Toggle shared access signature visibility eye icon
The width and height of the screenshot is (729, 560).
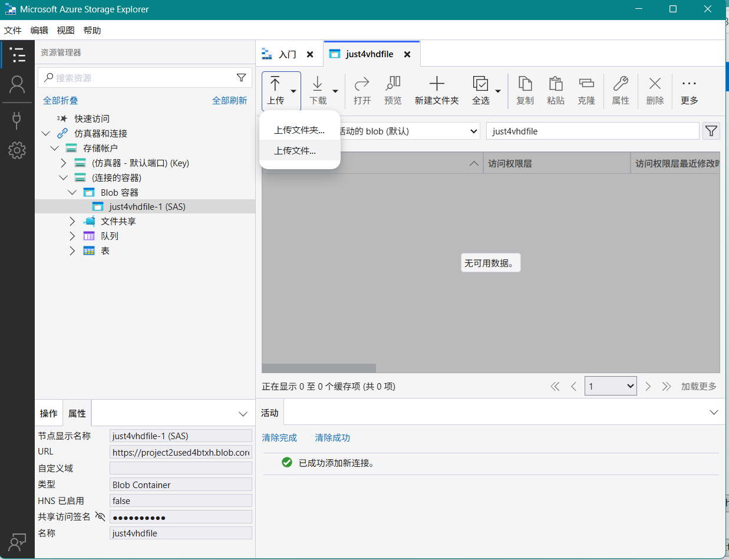pyautogui.click(x=100, y=517)
